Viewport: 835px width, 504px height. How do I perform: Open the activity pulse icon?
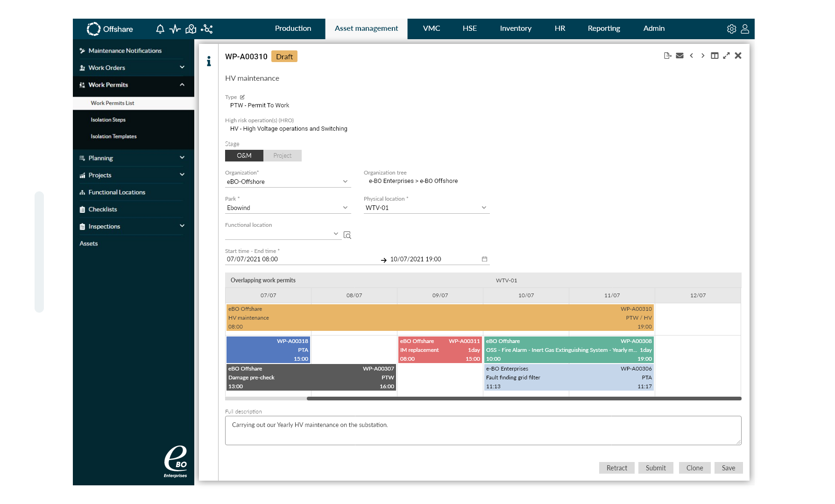[x=175, y=29]
